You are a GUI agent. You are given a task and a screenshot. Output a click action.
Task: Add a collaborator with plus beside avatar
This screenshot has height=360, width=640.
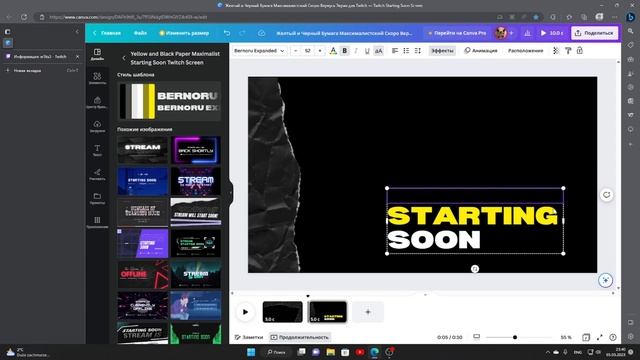(511, 33)
